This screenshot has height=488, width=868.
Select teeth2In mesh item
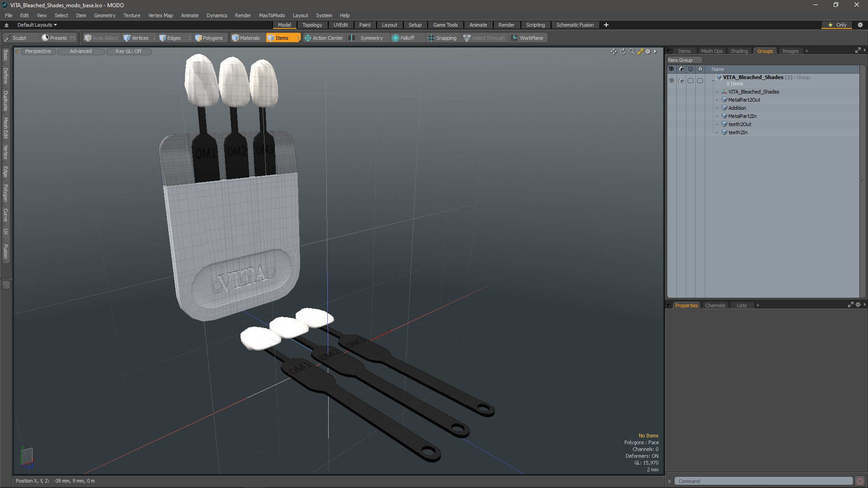[x=738, y=132]
